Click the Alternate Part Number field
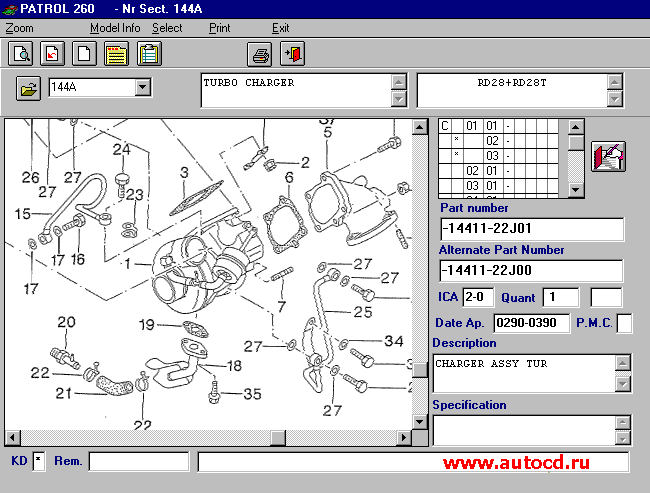This screenshot has width=650, height=493. (x=531, y=271)
